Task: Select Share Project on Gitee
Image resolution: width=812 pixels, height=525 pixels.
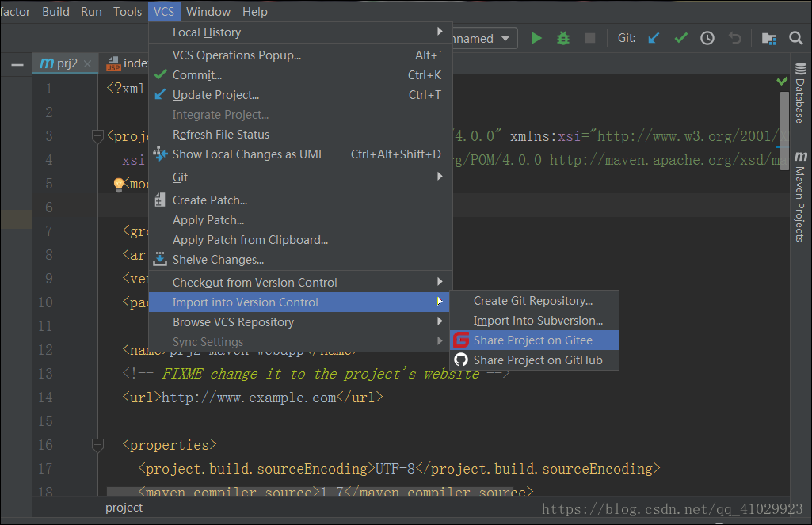Action: tap(532, 340)
